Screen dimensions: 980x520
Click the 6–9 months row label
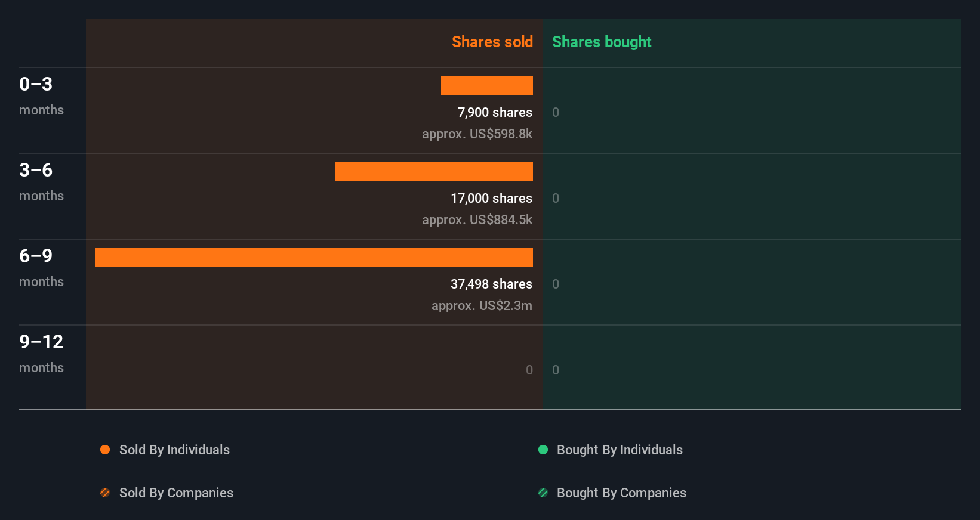[41, 267]
